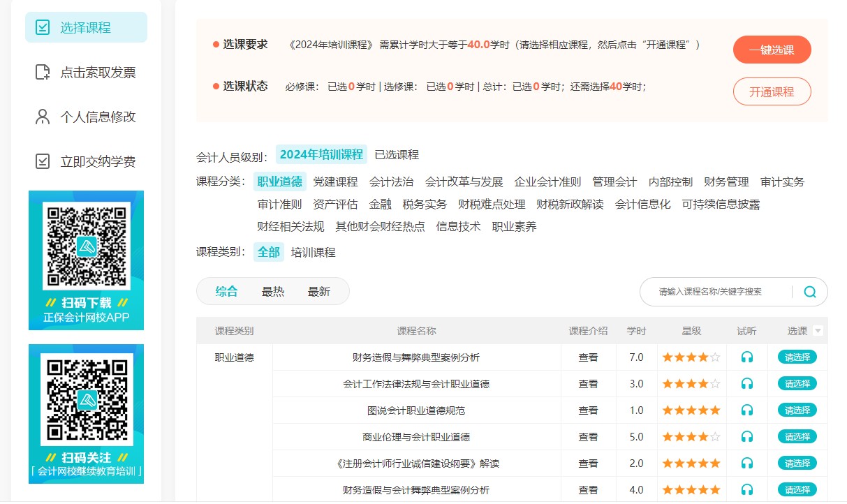Click headphone icon for 会计工作法律法规与会计职业道德
This screenshot has height=504, width=847.
coord(747,384)
